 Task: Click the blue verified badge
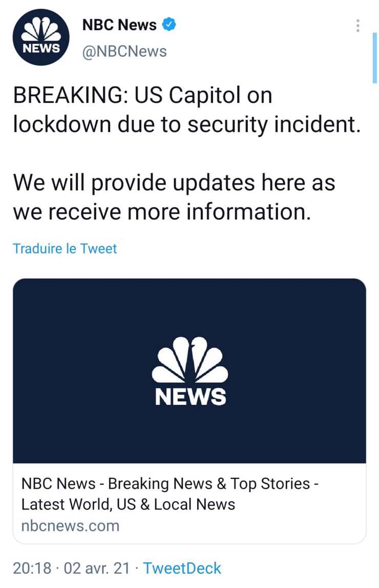pos(169,25)
